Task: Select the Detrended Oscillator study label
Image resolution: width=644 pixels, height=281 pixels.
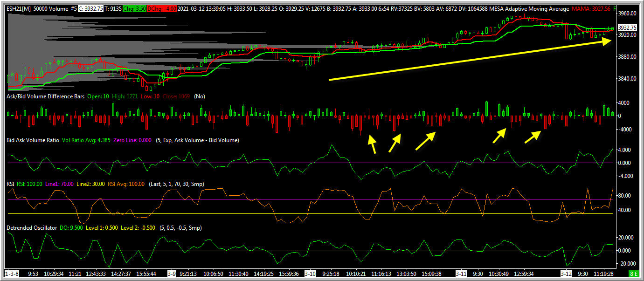Action: coord(32,228)
